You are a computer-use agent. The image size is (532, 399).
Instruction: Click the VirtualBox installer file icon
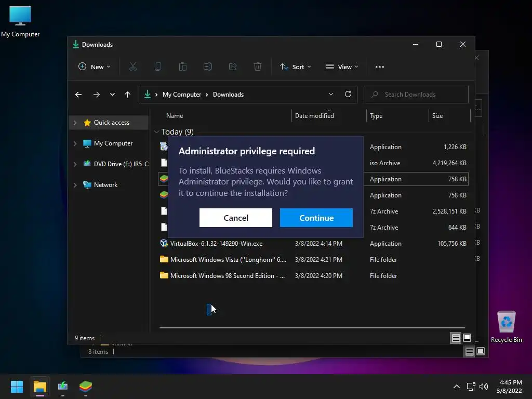(x=164, y=243)
